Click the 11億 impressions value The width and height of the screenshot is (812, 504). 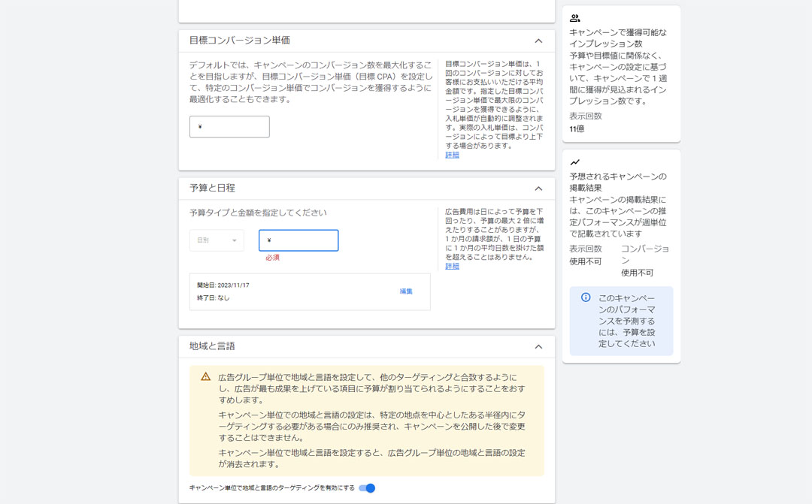coord(577,129)
